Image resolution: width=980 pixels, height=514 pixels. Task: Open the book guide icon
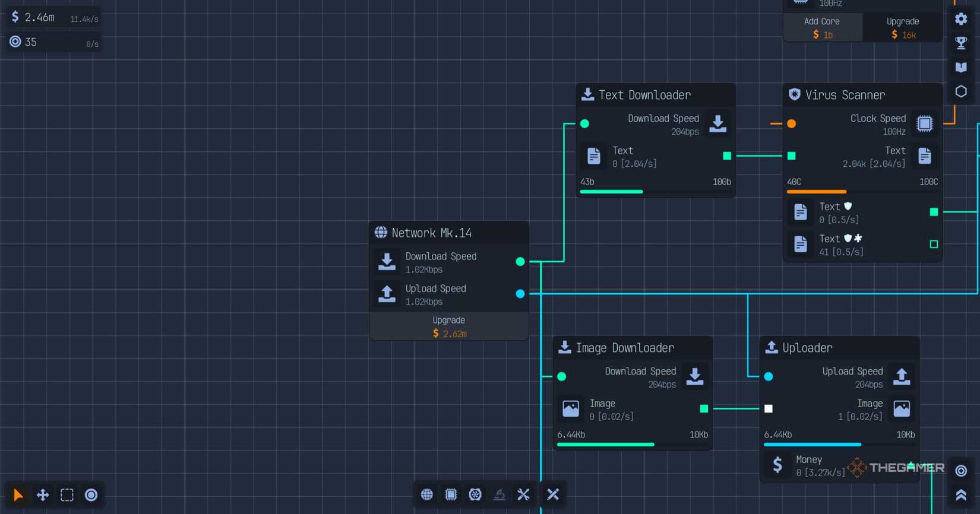tap(961, 67)
